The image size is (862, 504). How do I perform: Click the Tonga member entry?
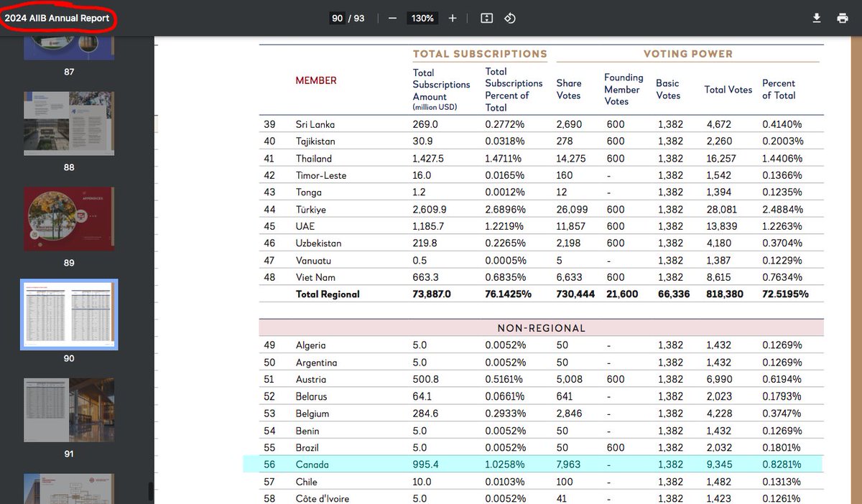click(309, 192)
